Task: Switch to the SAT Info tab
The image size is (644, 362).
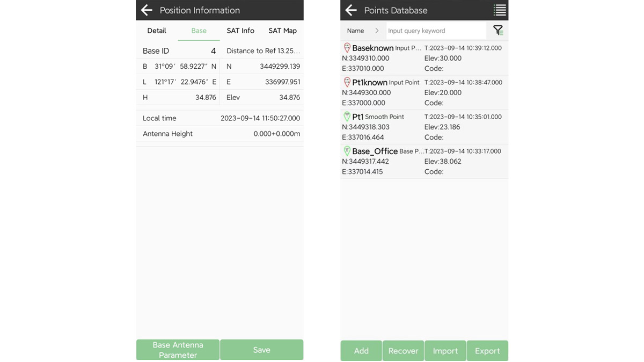Action: 240,31
